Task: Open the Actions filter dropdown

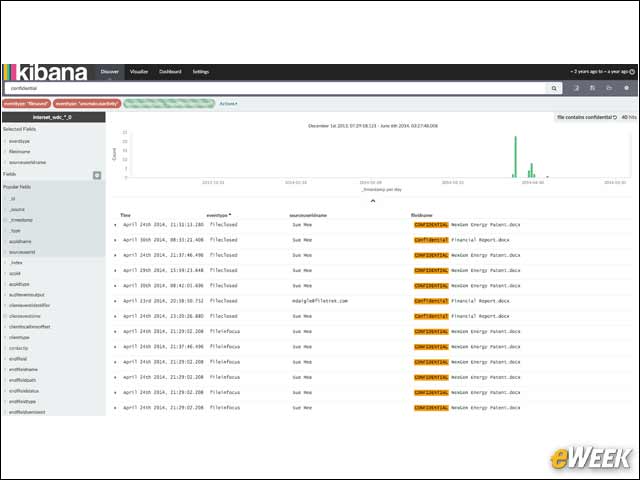Action: point(228,104)
